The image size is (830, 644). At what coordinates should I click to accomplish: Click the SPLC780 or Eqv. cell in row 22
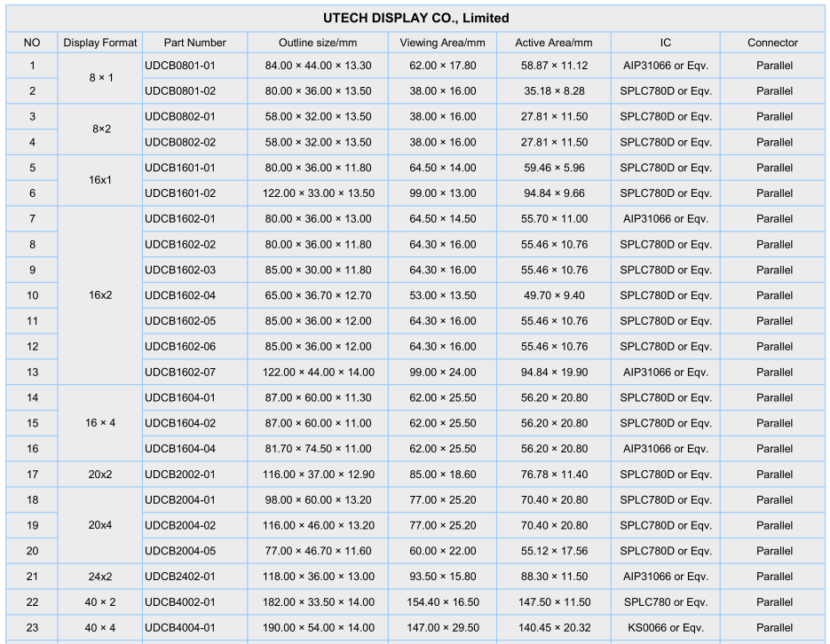pyautogui.click(x=666, y=602)
